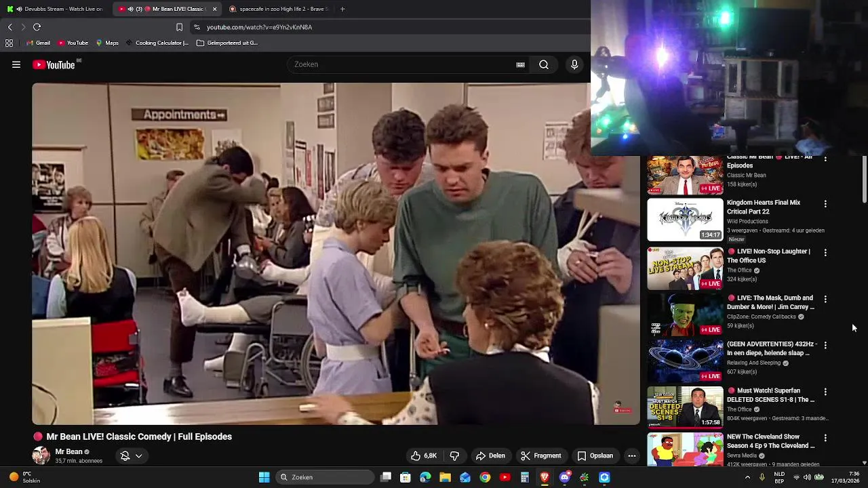Open the Gmail bookmark
The image size is (868, 488).
(38, 43)
